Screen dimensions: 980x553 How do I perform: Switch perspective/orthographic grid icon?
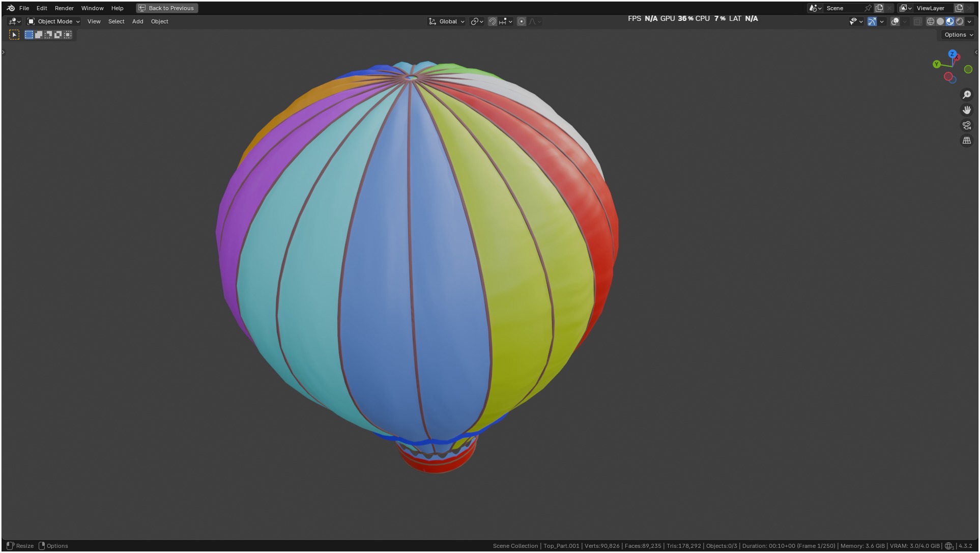[967, 141]
